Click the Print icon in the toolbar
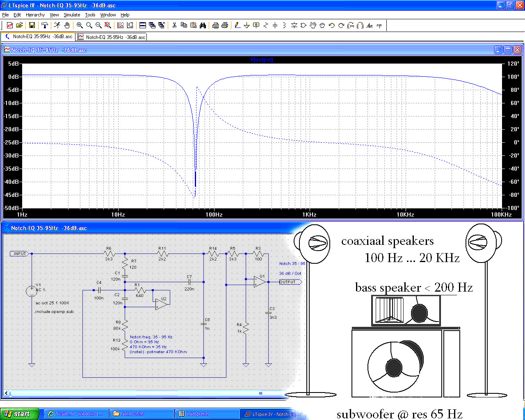Image resolution: width=525 pixels, height=420 pixels. (225, 25)
